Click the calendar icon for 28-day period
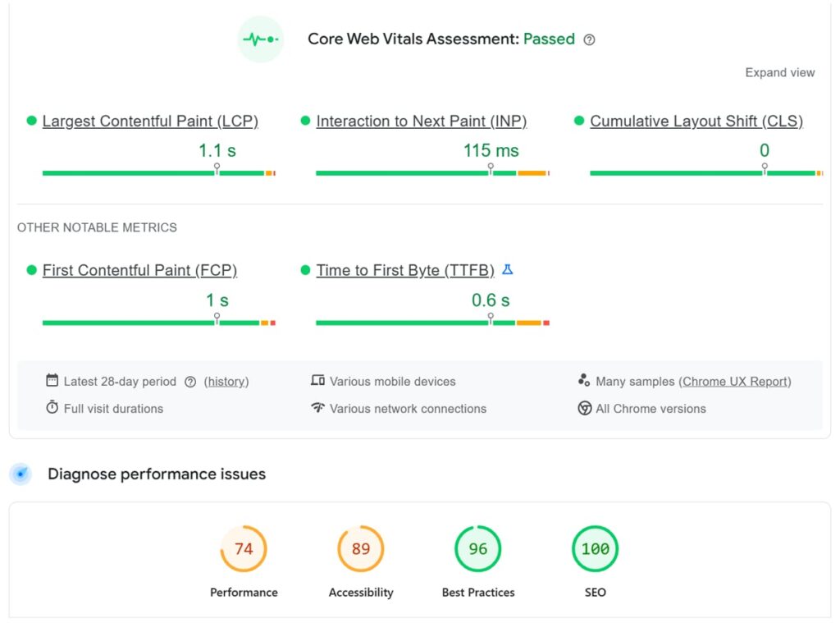840x623 pixels. [x=52, y=380]
